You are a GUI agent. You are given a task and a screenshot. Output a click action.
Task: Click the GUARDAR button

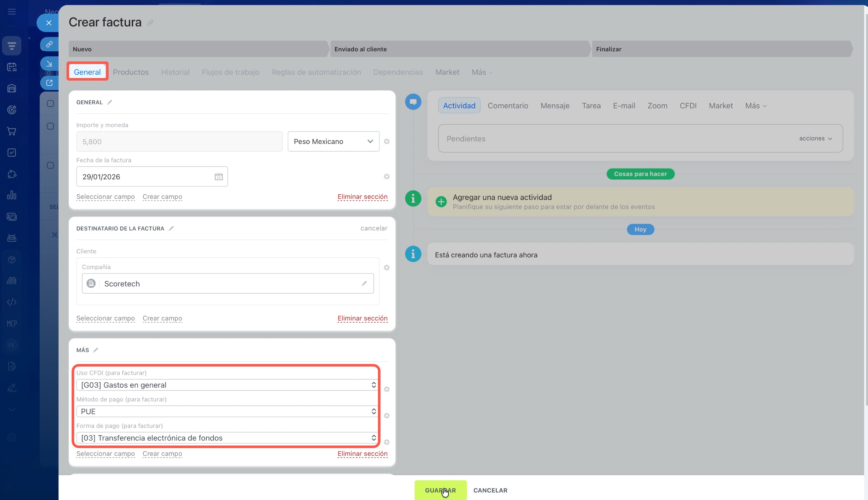pyautogui.click(x=440, y=490)
